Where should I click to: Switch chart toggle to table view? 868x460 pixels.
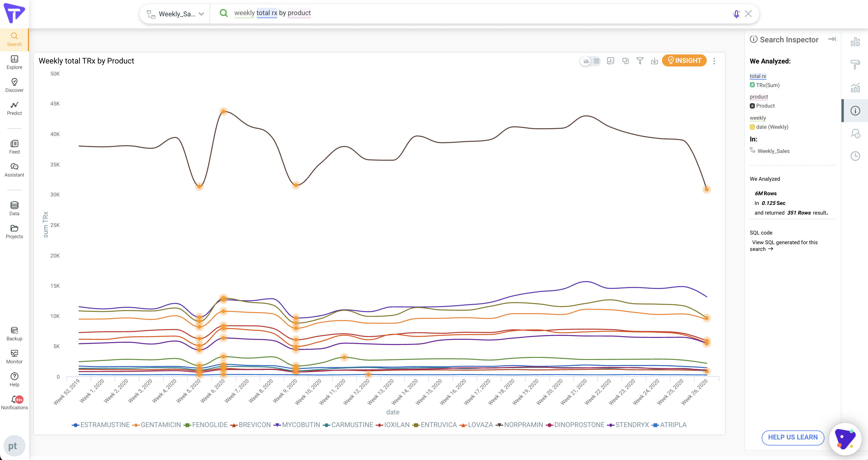(596, 61)
